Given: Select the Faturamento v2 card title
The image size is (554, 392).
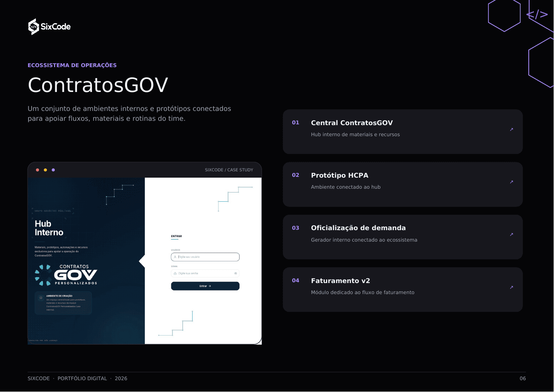Looking at the screenshot, I should (x=341, y=281).
